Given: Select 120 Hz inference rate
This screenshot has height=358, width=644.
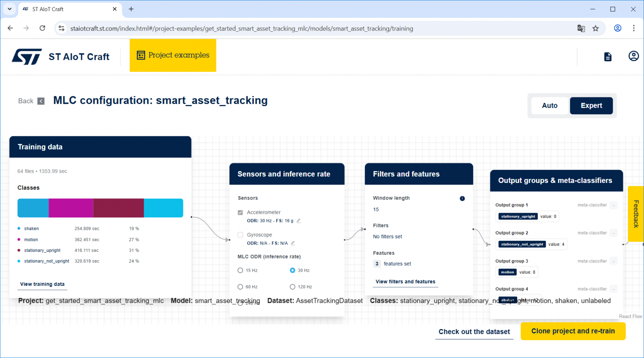Looking at the screenshot, I should (292, 287).
